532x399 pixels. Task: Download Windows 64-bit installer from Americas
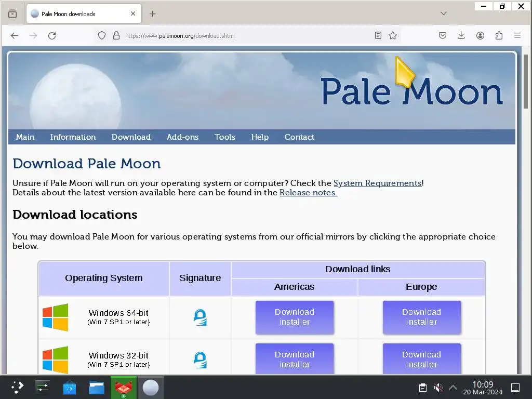[295, 317]
